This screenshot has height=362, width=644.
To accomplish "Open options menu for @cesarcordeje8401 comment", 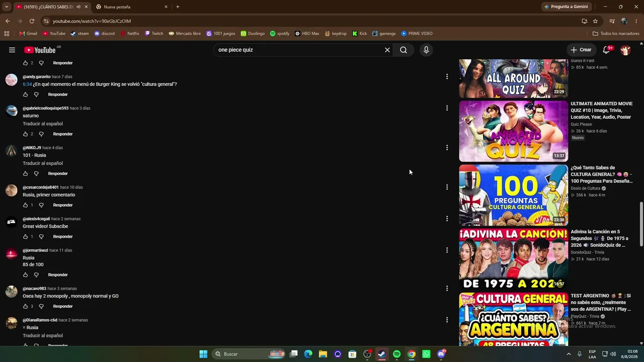I will pos(447,187).
